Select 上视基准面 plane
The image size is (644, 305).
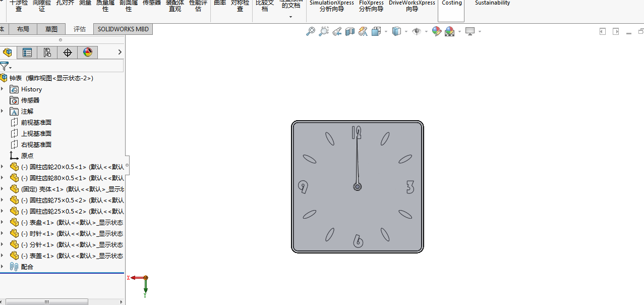[x=36, y=133]
